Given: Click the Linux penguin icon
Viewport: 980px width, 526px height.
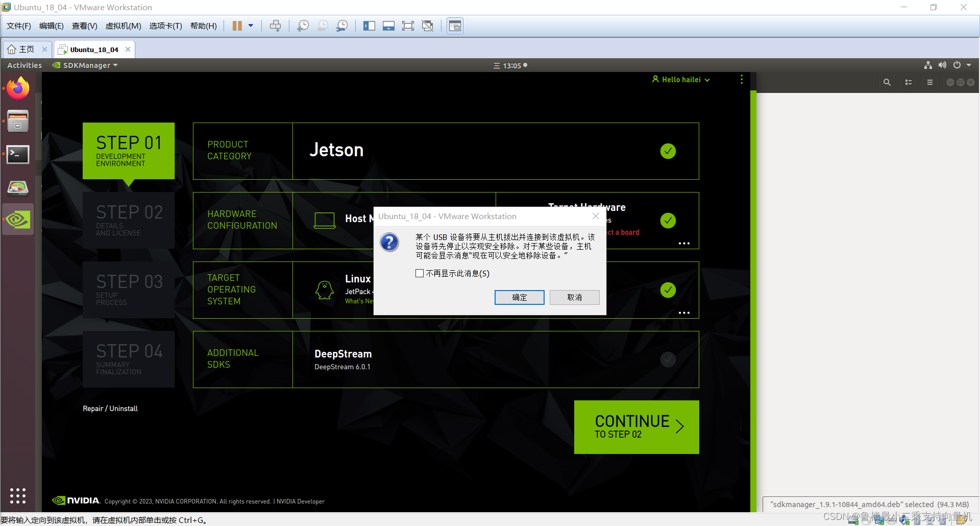Looking at the screenshot, I should click(x=325, y=290).
